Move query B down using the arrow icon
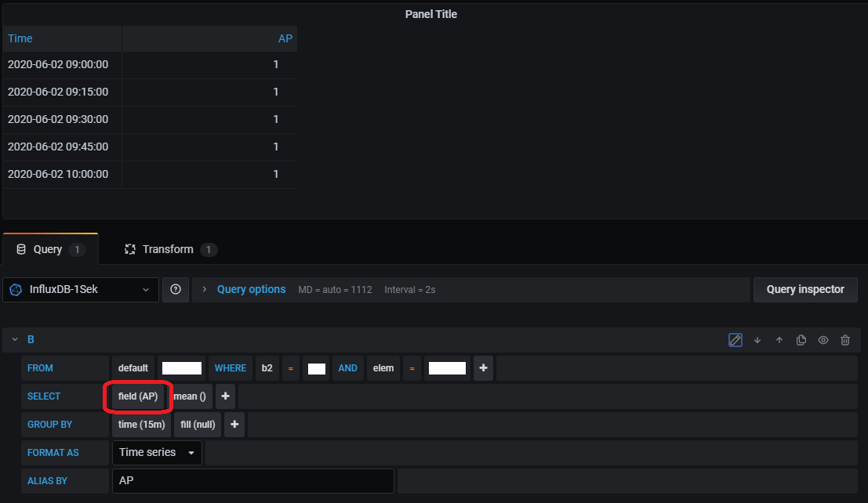The image size is (868, 503). click(x=756, y=339)
